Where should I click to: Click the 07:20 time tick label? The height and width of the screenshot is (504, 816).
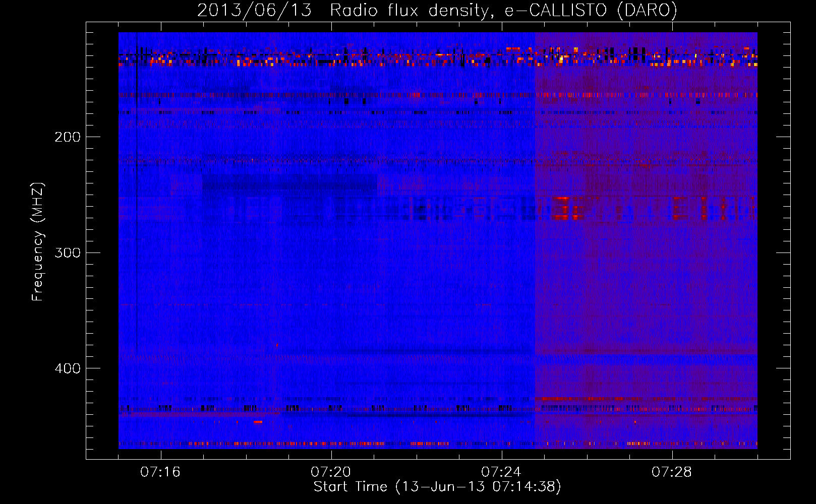(331, 472)
